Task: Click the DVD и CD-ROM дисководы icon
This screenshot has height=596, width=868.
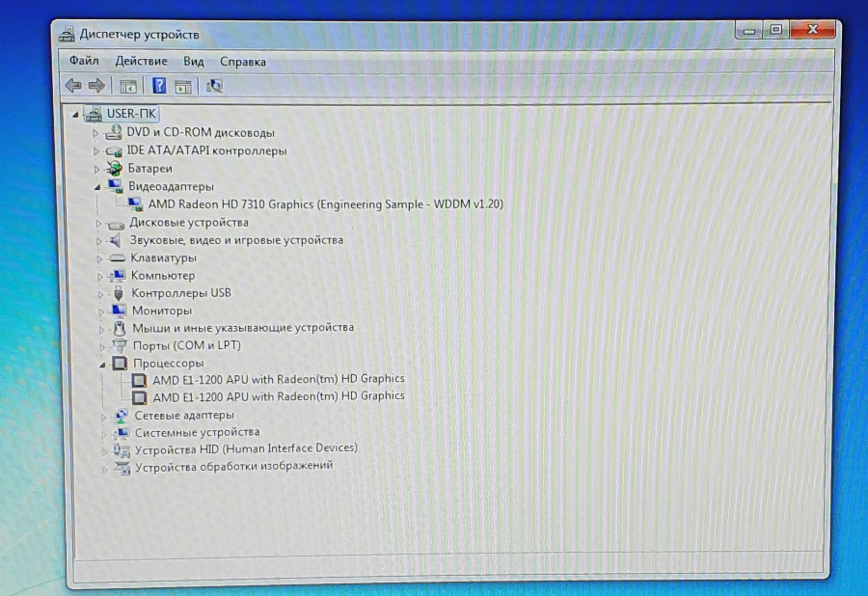Action: [114, 132]
